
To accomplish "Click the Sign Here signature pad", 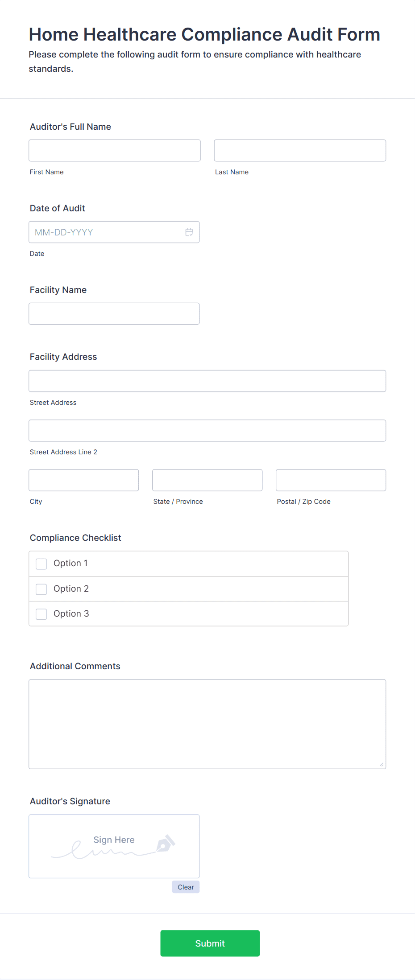I will [x=114, y=847].
